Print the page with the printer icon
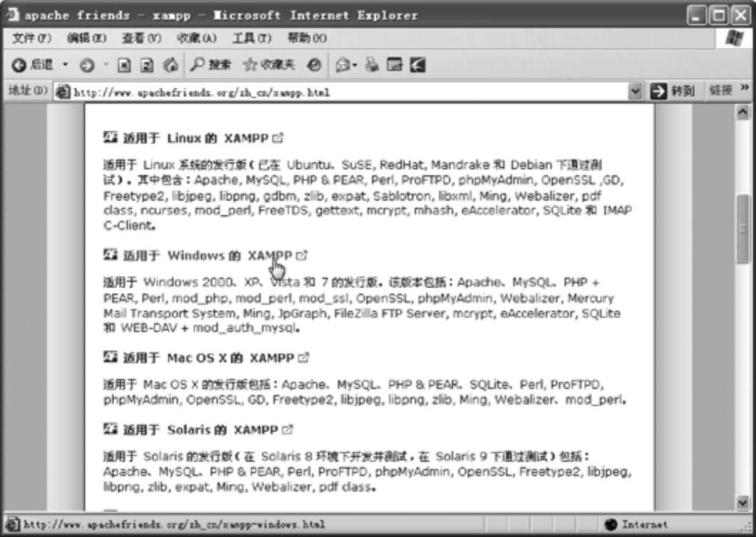Viewport: 756px width, 537px height. pos(372,65)
